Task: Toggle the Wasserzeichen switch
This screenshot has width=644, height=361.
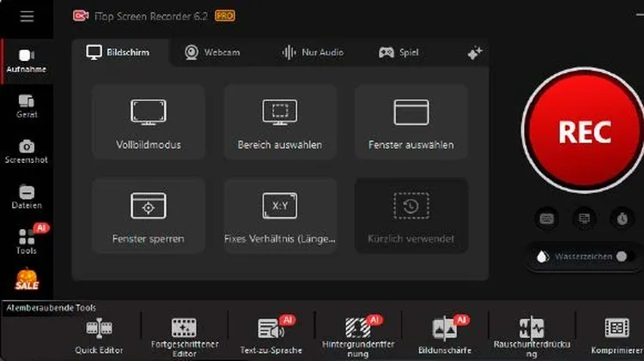Action: 620,256
